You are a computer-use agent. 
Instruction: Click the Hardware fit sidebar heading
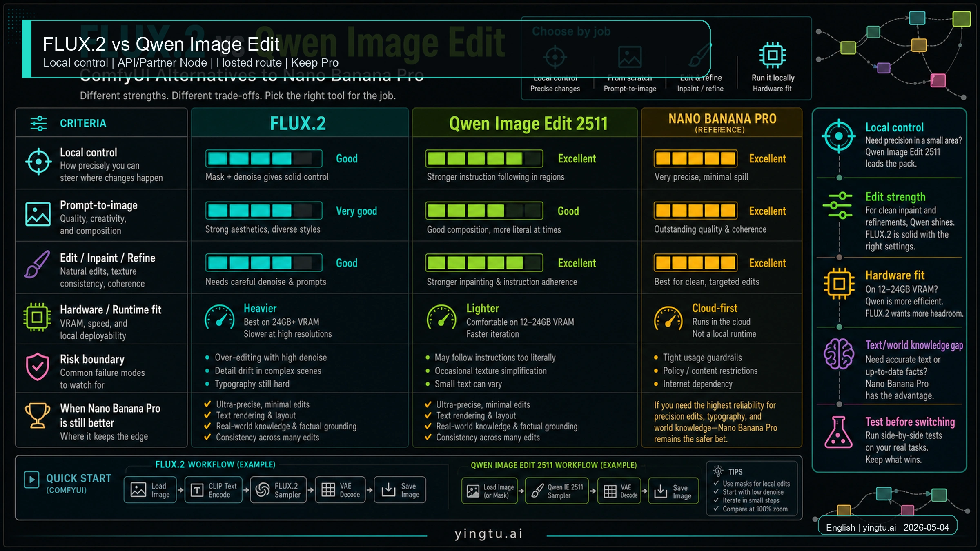895,275
